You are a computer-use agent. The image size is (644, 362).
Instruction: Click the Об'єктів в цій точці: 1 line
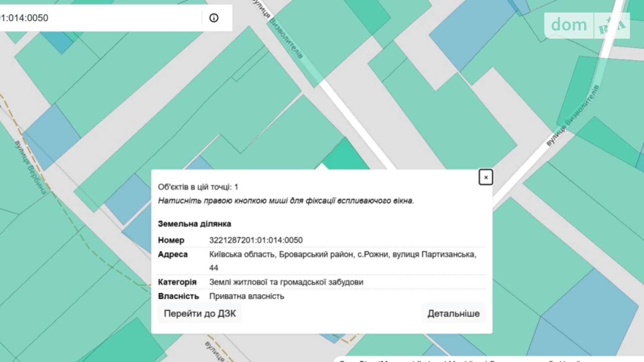click(x=198, y=187)
